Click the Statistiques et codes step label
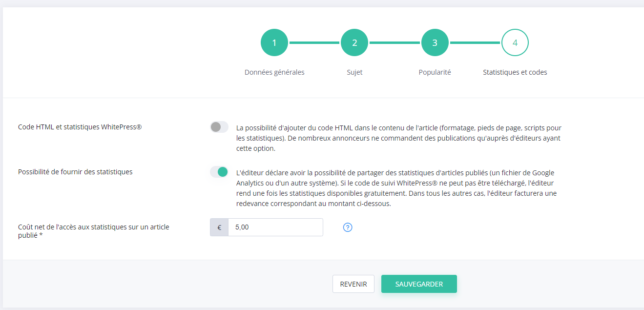Viewport: 644px width, 310px height. coord(515,72)
